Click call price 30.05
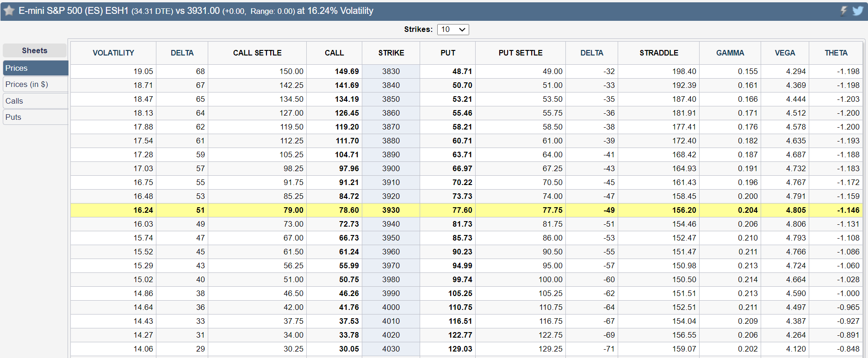868x358 pixels. pyautogui.click(x=349, y=349)
